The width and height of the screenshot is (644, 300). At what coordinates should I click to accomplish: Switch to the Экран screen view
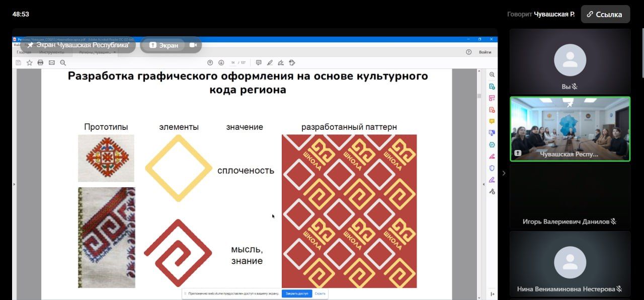point(164,45)
